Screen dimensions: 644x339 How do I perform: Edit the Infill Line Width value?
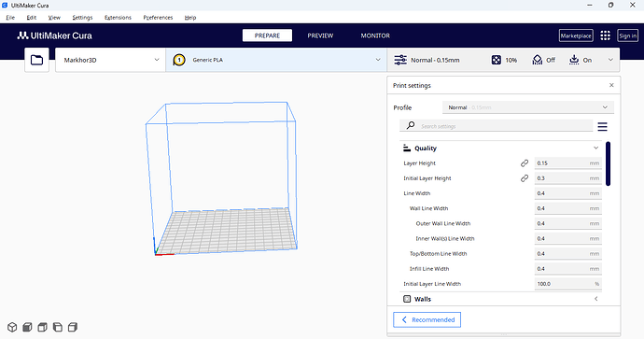click(x=568, y=269)
